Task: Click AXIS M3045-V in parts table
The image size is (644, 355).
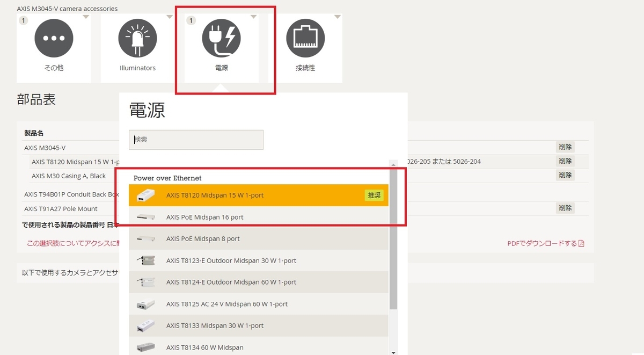Action: point(45,148)
